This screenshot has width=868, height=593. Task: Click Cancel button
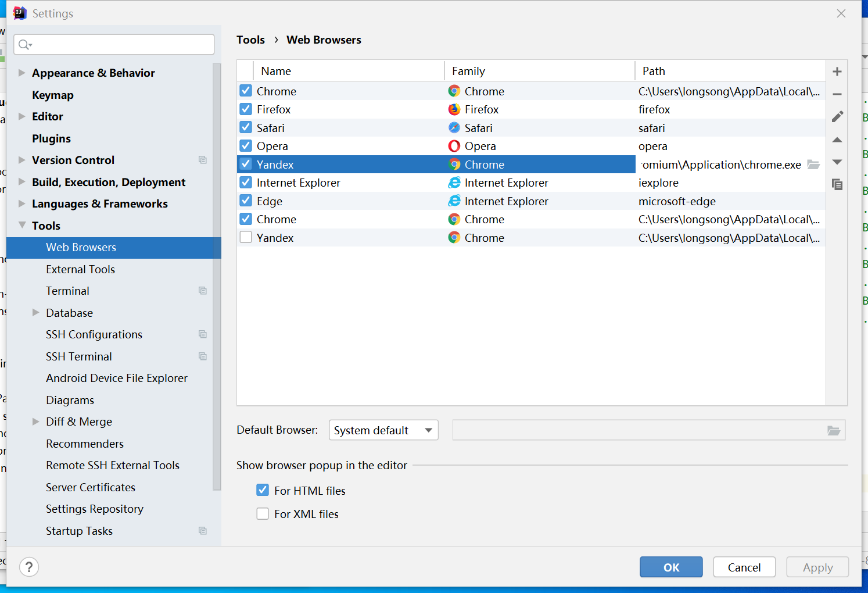pyautogui.click(x=744, y=567)
